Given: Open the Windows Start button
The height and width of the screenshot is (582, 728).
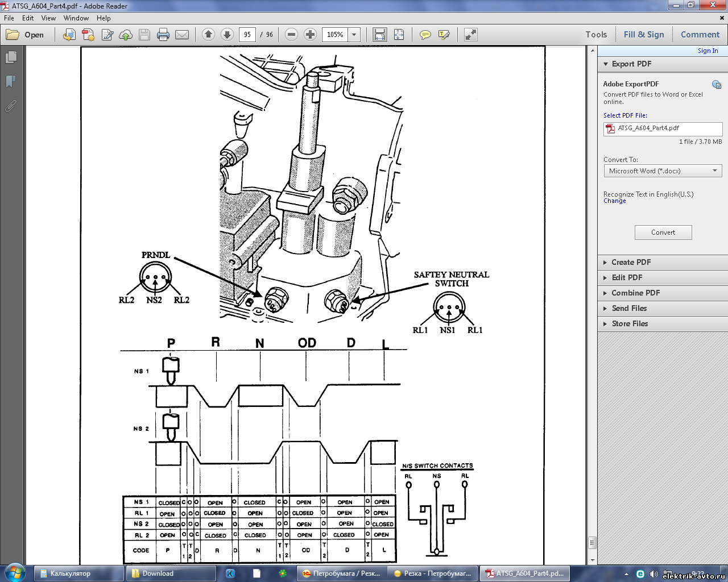Looking at the screenshot, I should pyautogui.click(x=14, y=573).
